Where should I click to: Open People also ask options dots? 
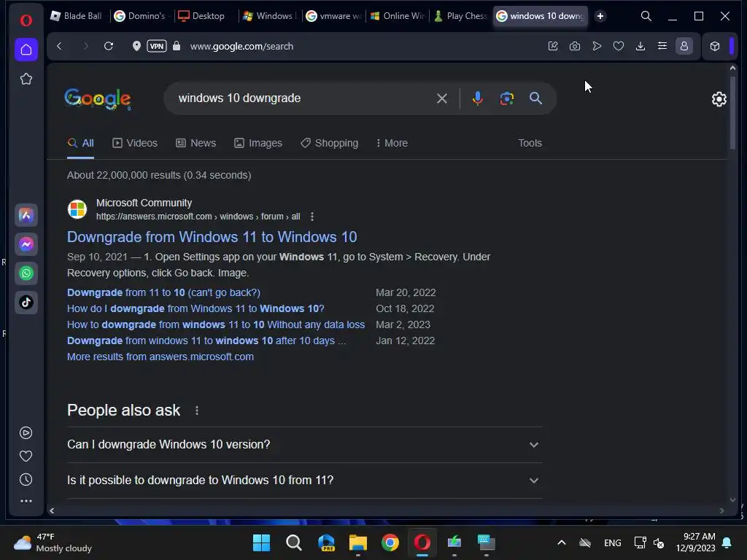coord(197,411)
